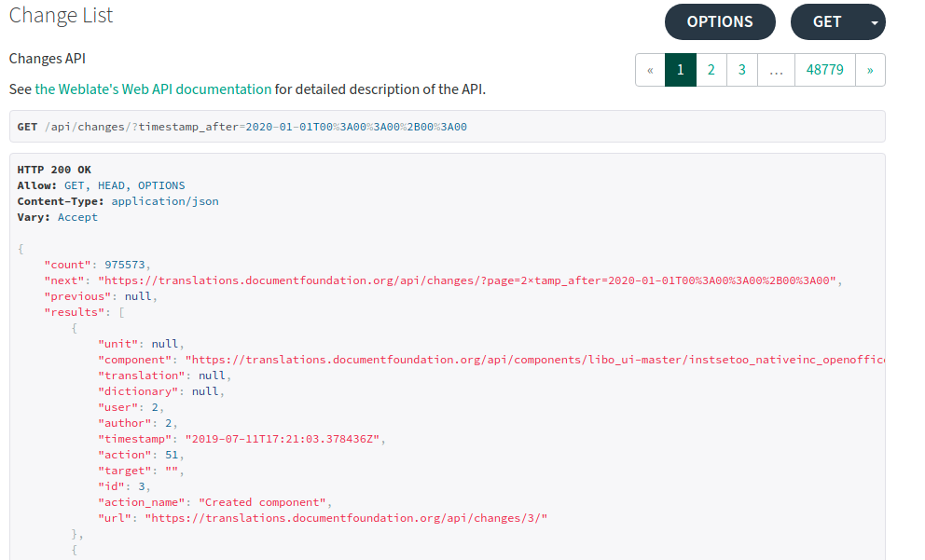Click the pagination ellipsis item

[777, 70]
